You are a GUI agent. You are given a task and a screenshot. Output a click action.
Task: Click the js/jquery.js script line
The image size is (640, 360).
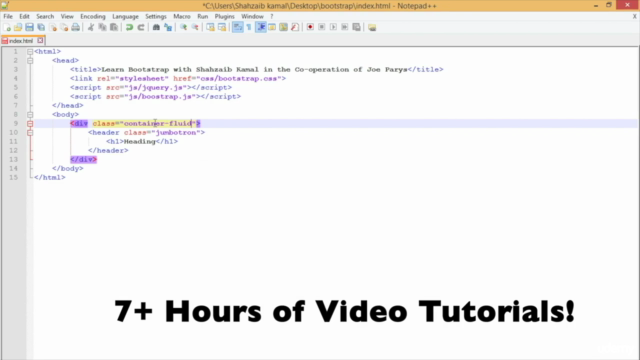(x=151, y=87)
